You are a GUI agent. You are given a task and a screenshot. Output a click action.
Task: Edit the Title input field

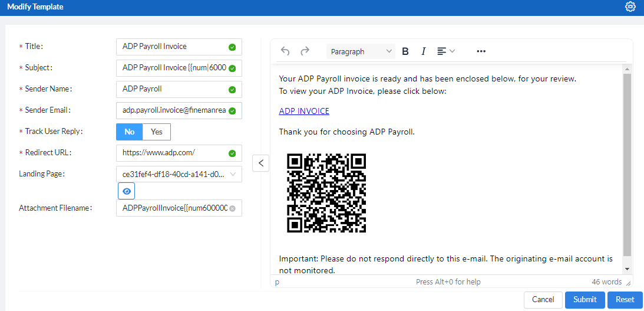coord(179,47)
